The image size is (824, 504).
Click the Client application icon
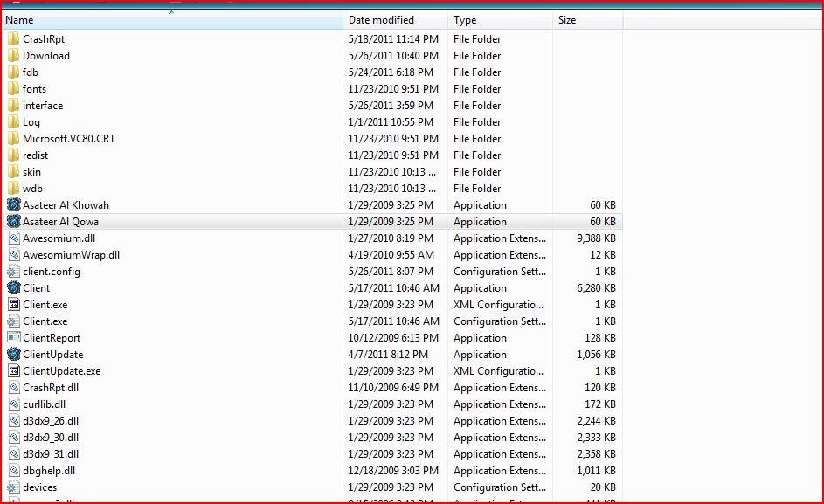pyautogui.click(x=13, y=288)
